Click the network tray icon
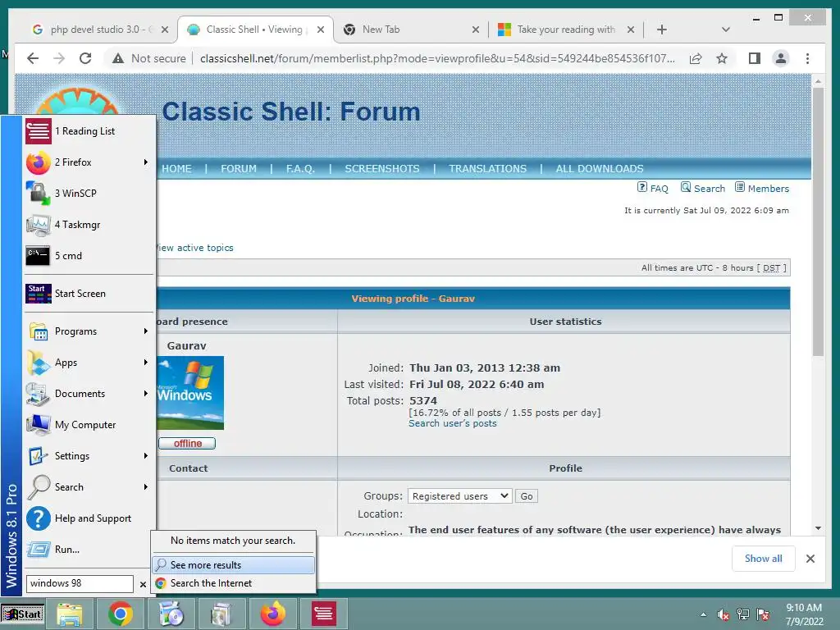Screen dimensions: 840x630 (743, 614)
